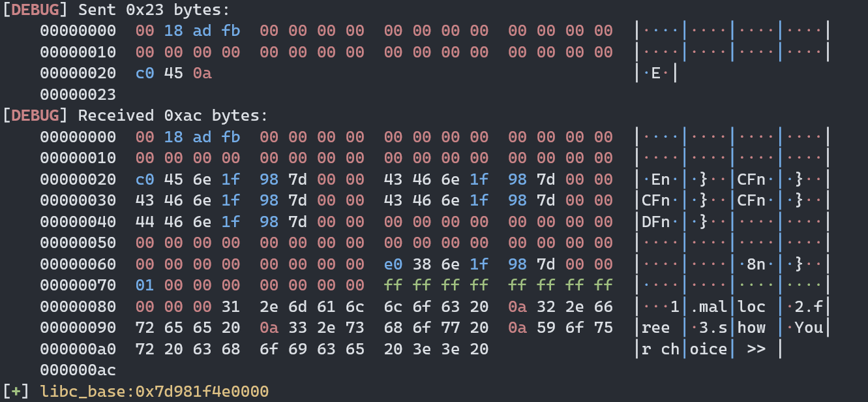Image resolution: width=868 pixels, height=402 pixels.
Task: Select offset label 00000070
Action: pyautogui.click(x=78, y=286)
